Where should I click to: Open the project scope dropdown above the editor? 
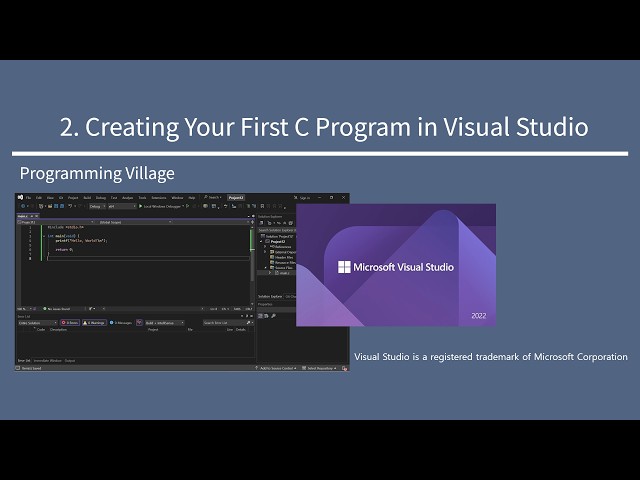coord(55,222)
